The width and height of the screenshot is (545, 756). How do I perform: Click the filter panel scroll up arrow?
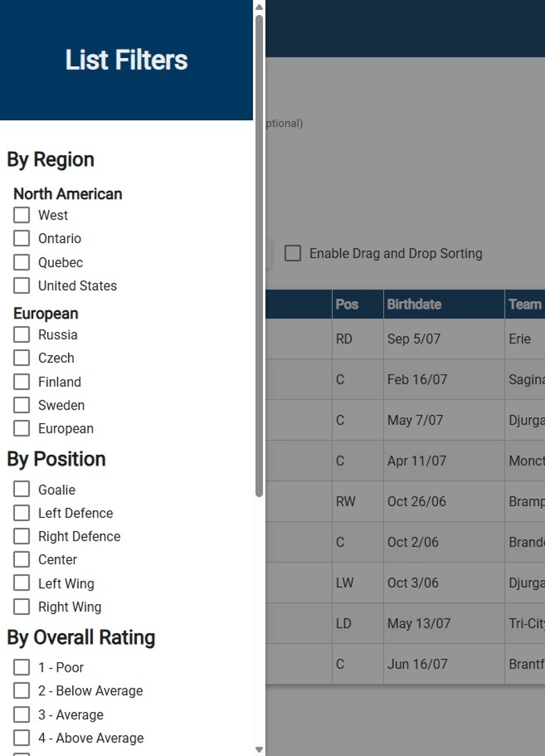[259, 7]
